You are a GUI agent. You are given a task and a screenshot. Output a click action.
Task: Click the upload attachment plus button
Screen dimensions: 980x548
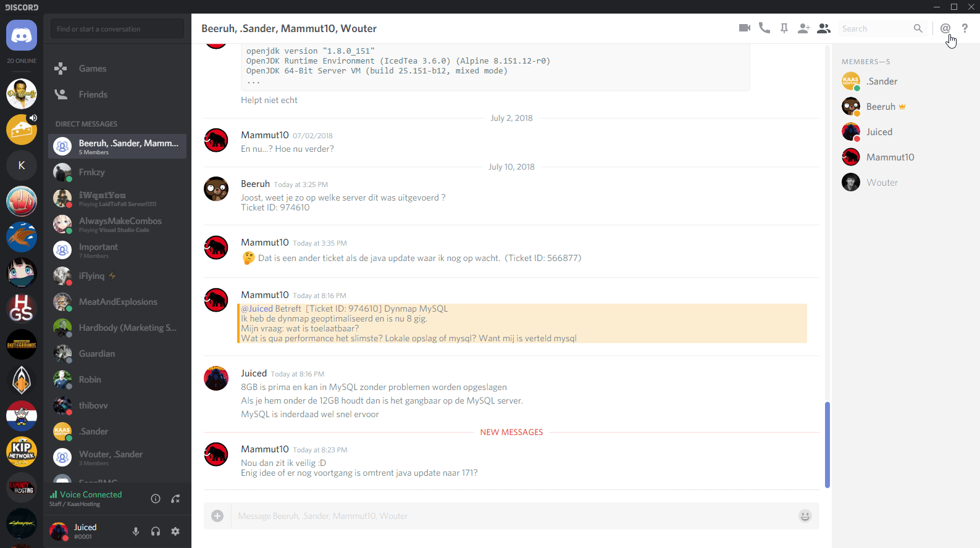(217, 516)
